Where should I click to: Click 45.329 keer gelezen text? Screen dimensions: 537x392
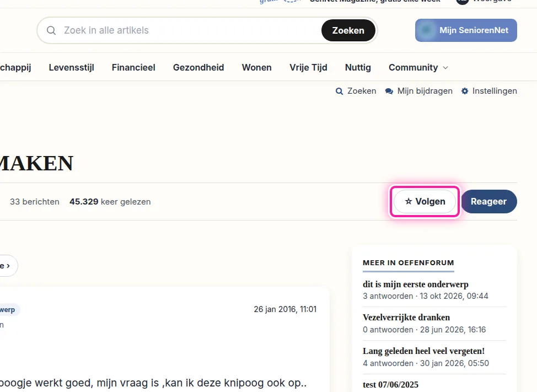coord(110,202)
